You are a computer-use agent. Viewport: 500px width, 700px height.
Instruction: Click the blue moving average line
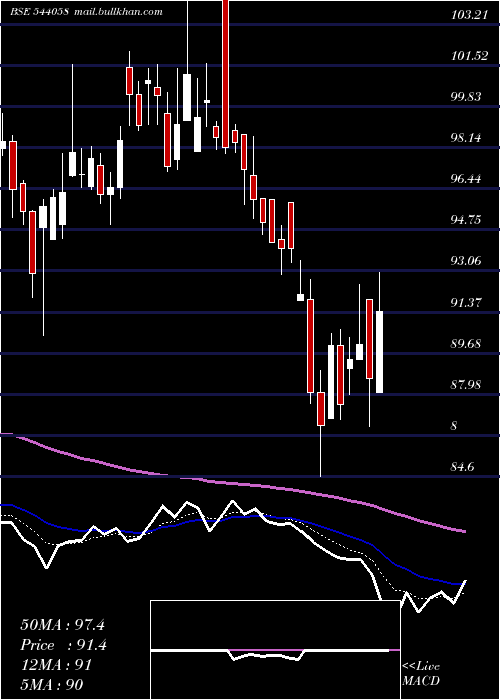[232, 542]
